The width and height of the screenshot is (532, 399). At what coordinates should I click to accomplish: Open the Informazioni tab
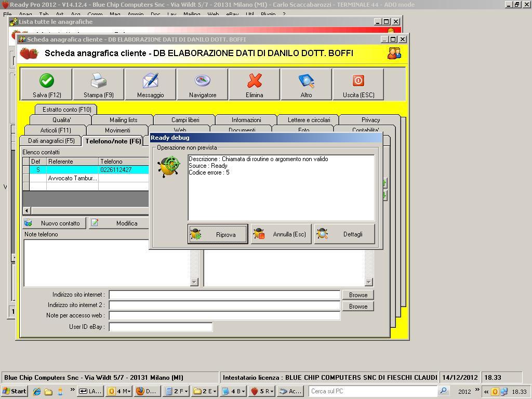(246, 120)
